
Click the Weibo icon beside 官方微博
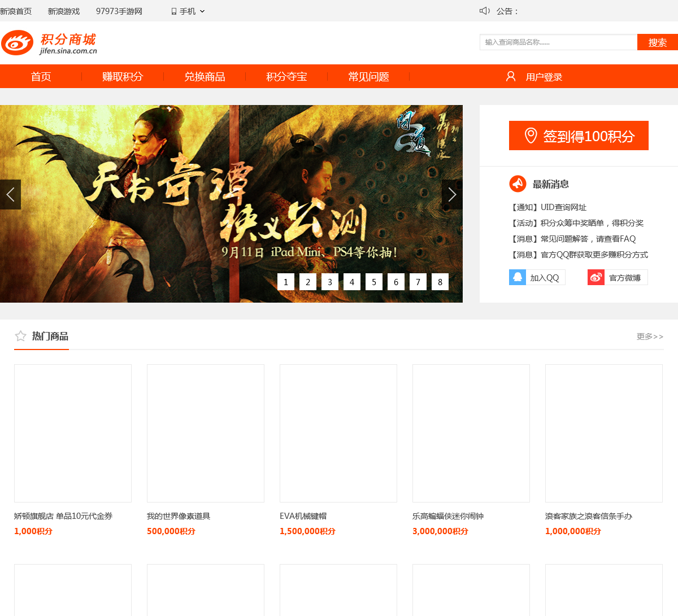(x=596, y=277)
